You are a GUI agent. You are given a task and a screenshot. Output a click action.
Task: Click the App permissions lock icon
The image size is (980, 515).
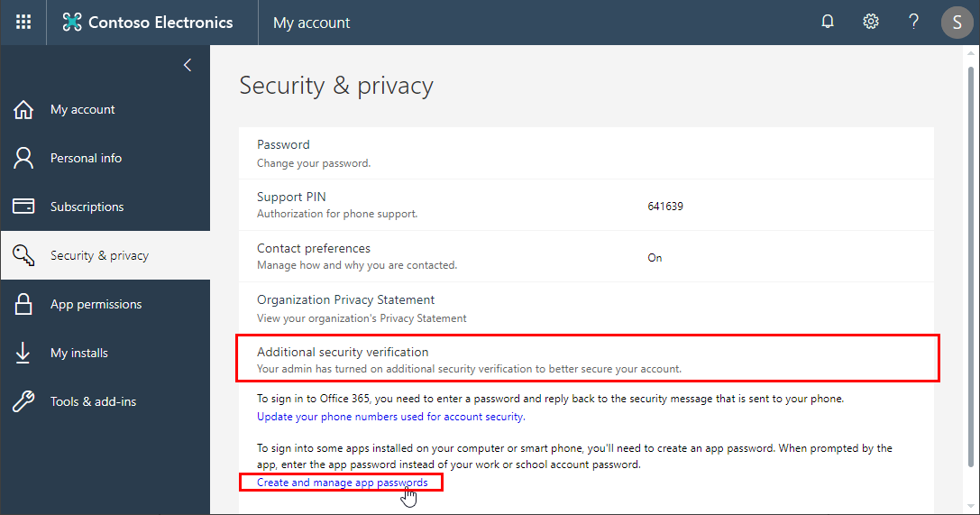pyautogui.click(x=23, y=305)
